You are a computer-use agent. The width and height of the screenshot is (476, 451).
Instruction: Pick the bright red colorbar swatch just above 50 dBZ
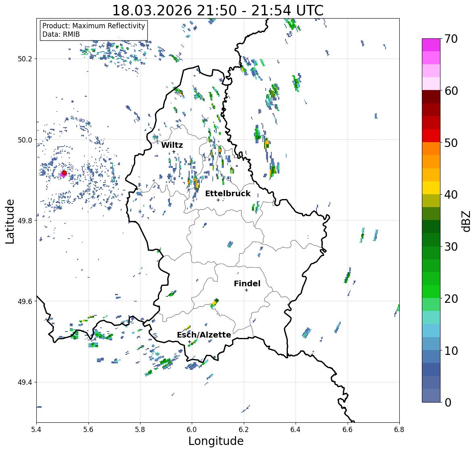click(431, 136)
